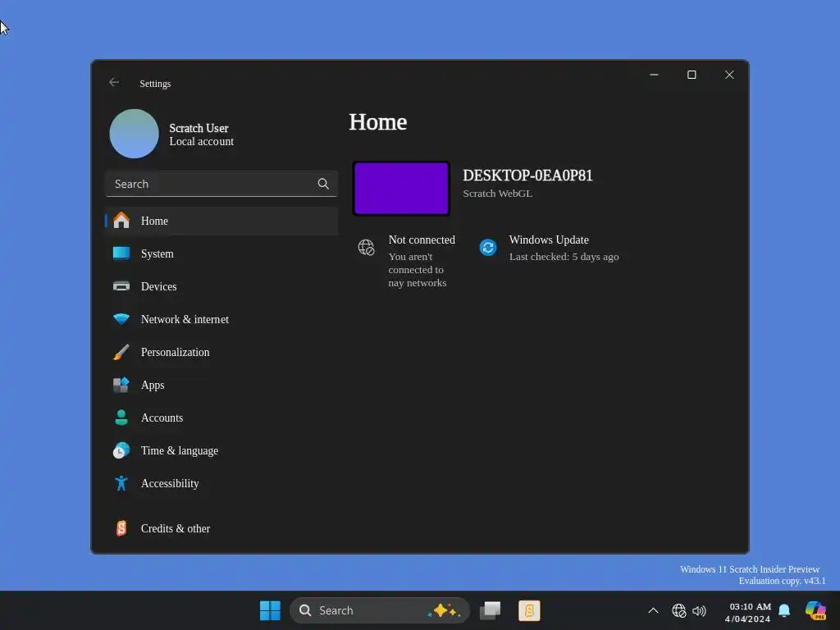Viewport: 840px width, 630px height.
Task: Click the Home house icon in sidebar
Action: (121, 220)
